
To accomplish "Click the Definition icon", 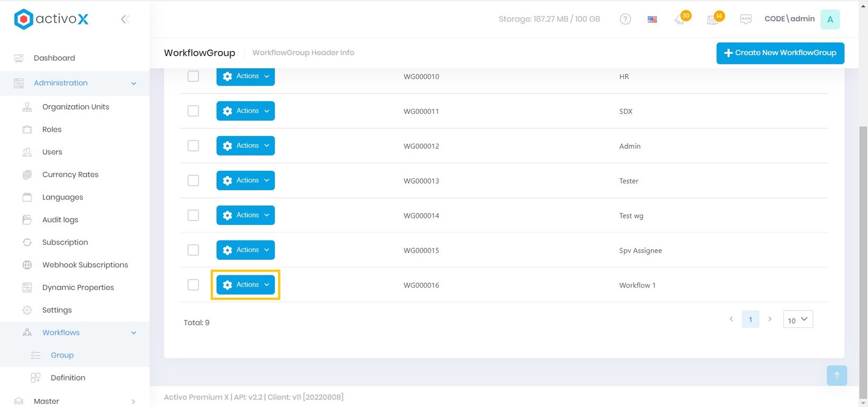I will click(36, 378).
